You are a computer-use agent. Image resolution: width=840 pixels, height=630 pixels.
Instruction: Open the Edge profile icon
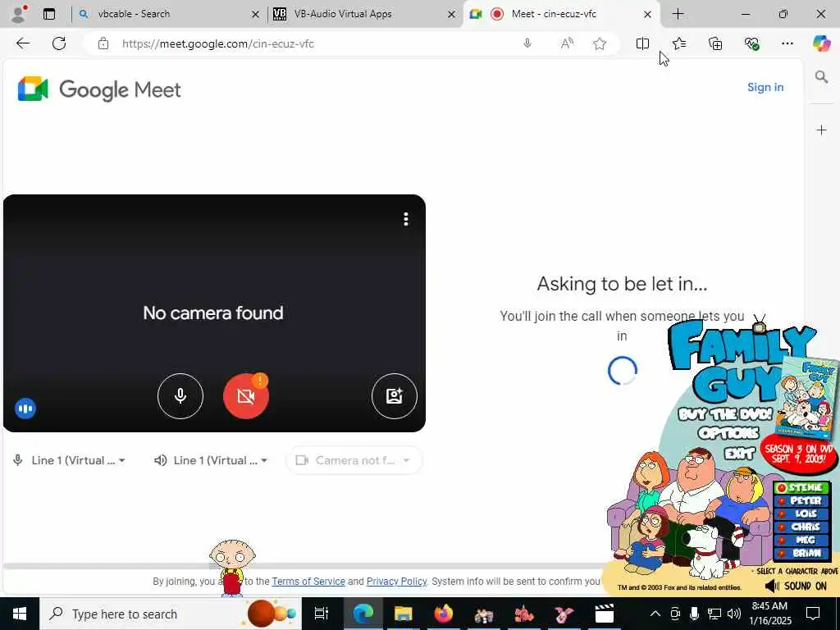coord(20,14)
